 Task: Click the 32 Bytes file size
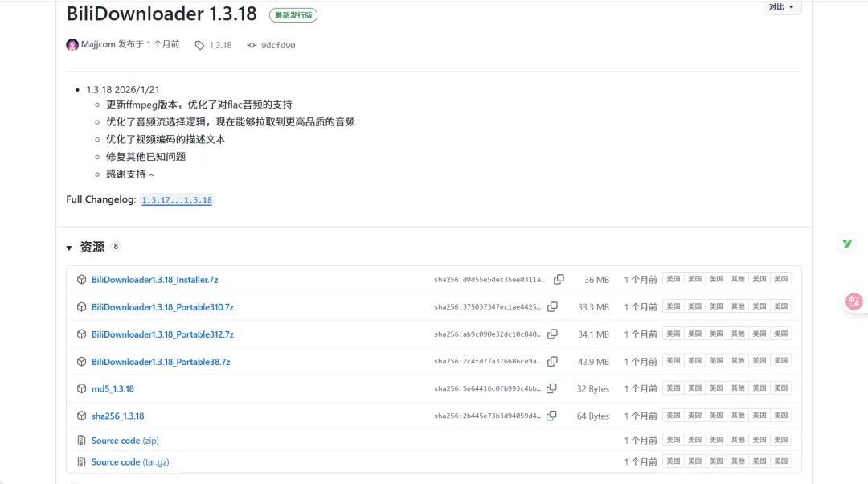[592, 389]
